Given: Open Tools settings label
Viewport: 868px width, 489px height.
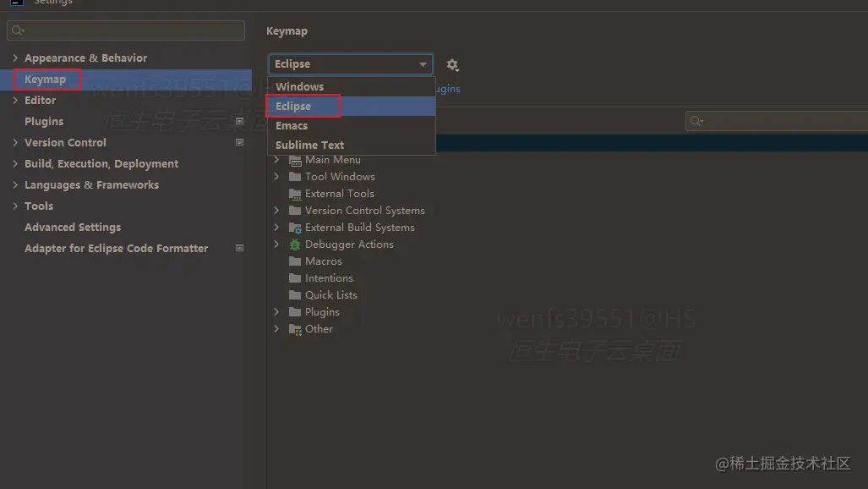Looking at the screenshot, I should (39, 206).
